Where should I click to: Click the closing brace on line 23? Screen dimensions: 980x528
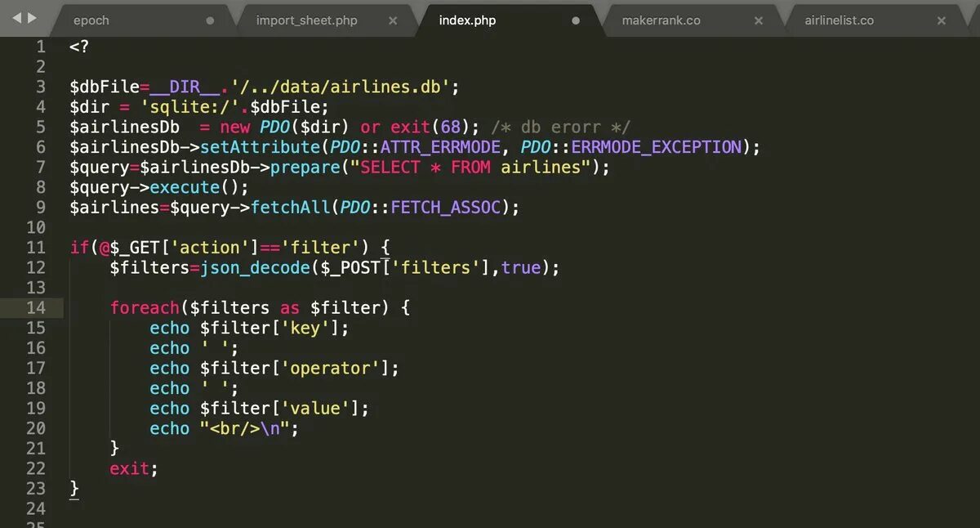tap(74, 489)
